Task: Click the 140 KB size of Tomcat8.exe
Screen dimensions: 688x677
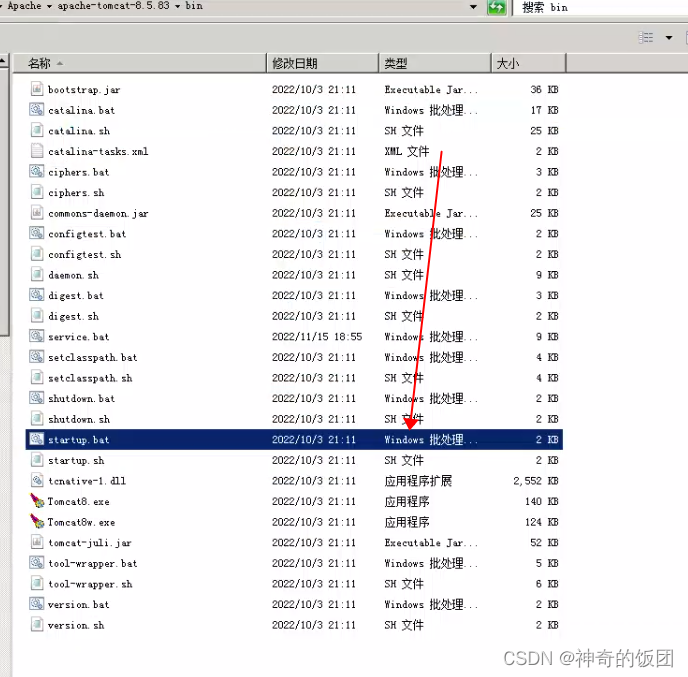Action: 541,501
